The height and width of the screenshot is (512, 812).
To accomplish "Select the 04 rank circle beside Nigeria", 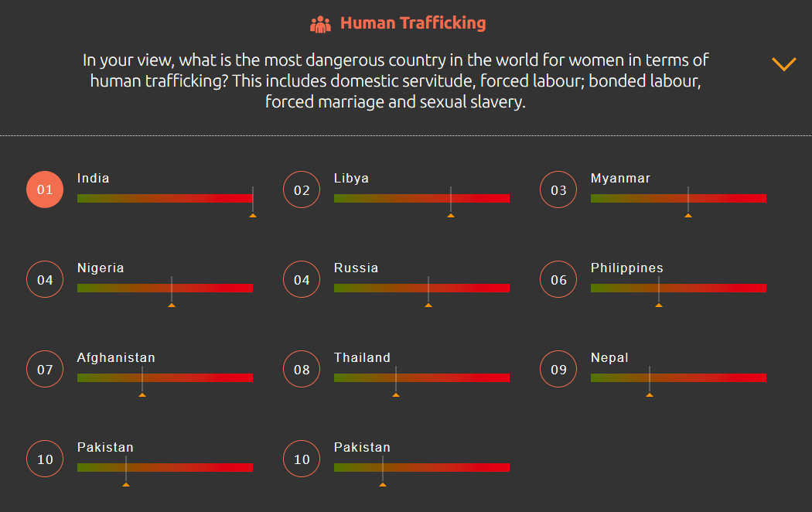I will click(45, 280).
